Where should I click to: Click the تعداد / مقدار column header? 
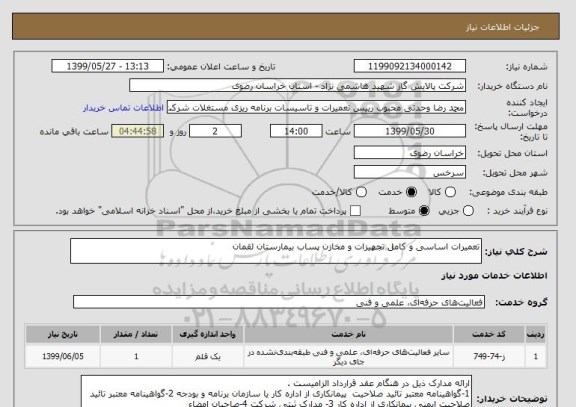(136, 334)
